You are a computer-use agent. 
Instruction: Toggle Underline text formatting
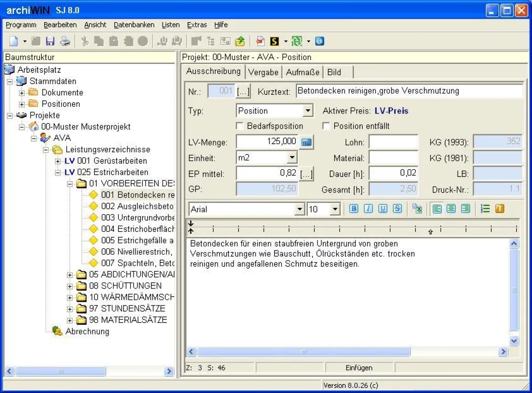pyautogui.click(x=383, y=209)
